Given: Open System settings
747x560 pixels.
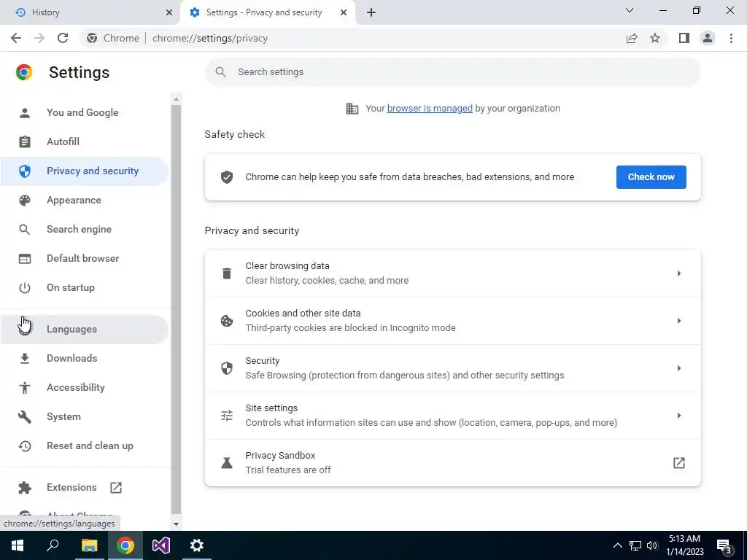Looking at the screenshot, I should (84, 416).
